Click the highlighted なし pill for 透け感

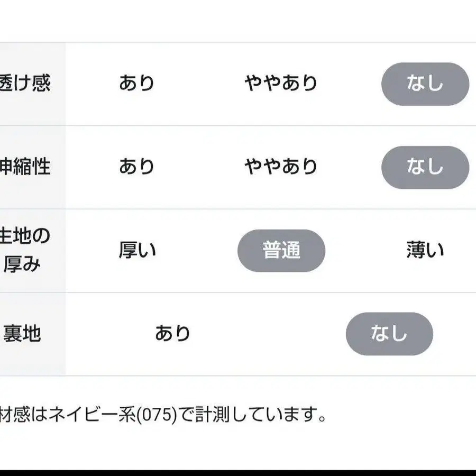425,84
